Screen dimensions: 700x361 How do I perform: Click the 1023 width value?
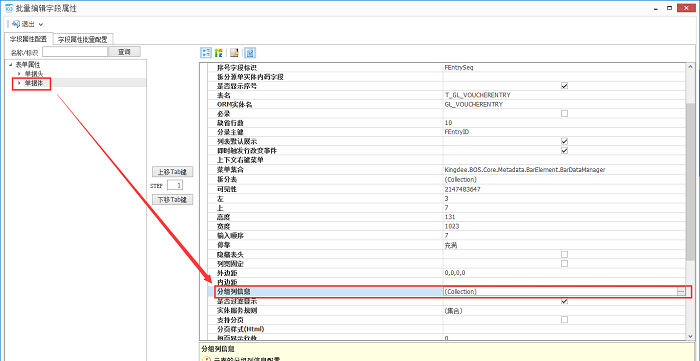(452, 226)
